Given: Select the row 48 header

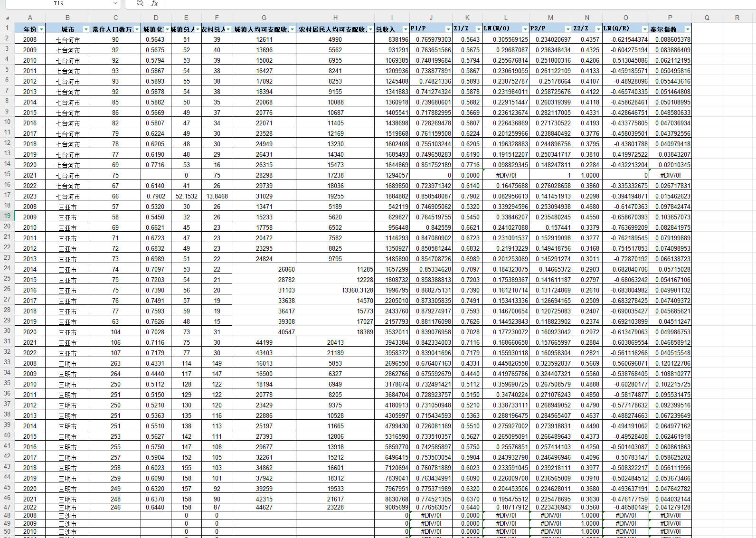Looking at the screenshot, I should [x=7, y=515].
